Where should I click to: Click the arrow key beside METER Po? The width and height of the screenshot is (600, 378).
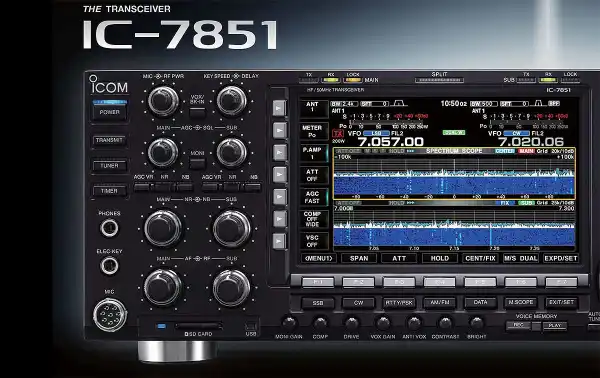279,130
